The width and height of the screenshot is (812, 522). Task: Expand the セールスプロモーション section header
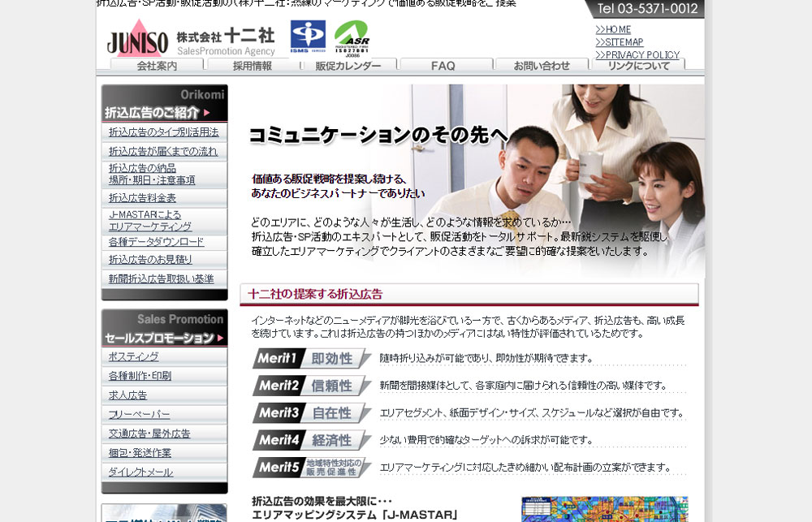(x=164, y=329)
